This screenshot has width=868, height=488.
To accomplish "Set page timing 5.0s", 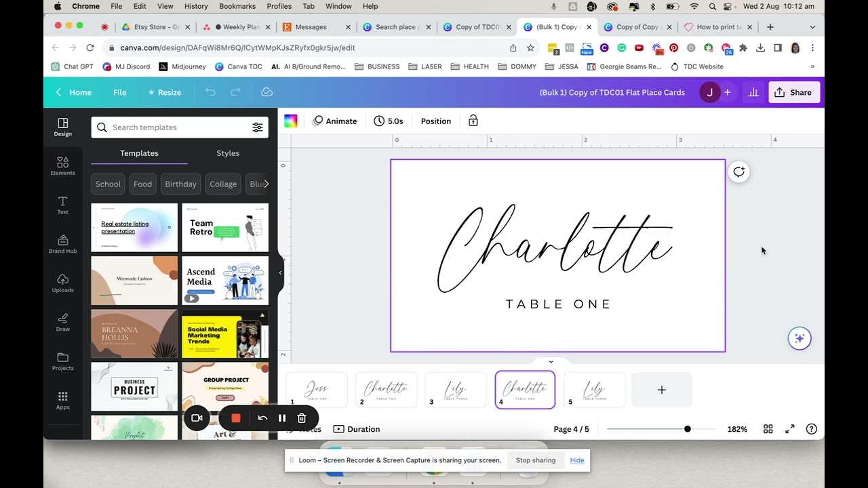I will [389, 121].
